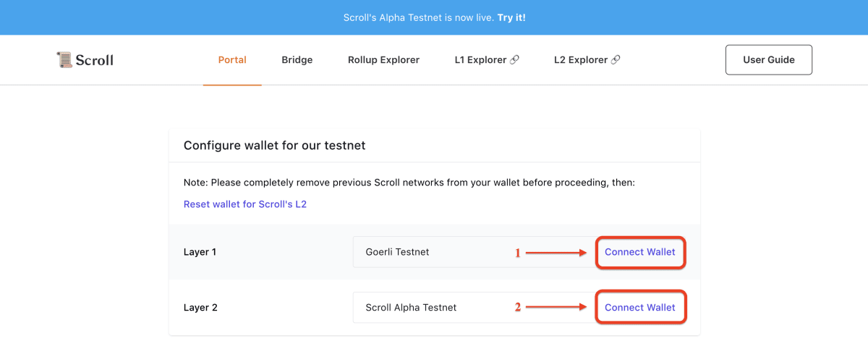868x357 pixels.
Task: Click the red number 1 annotation
Action: (517, 253)
